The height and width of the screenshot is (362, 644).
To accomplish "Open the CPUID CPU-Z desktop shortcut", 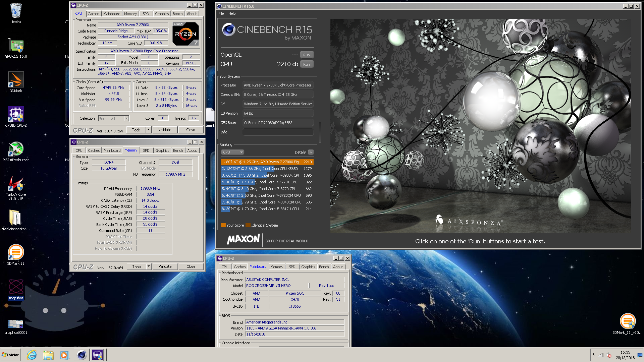I will pos(16,117).
